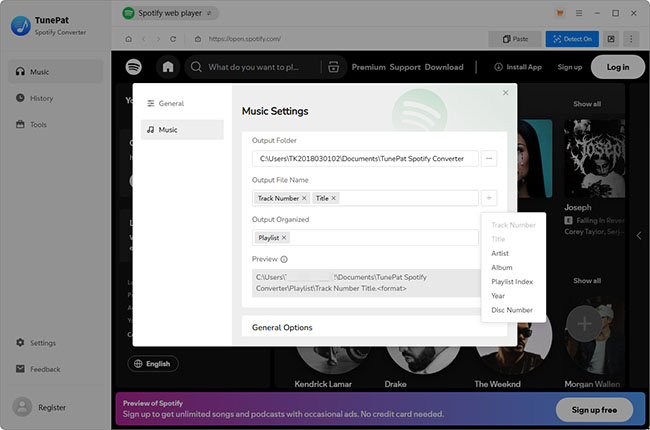Collapse the right side panel arrow
Screen dimensions: 650x430
click(639, 236)
